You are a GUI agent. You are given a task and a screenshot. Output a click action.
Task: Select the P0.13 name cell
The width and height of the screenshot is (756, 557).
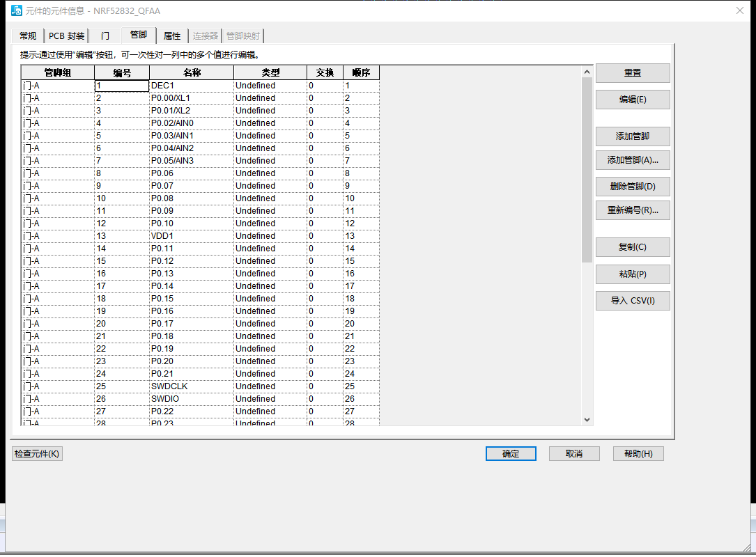pos(192,274)
